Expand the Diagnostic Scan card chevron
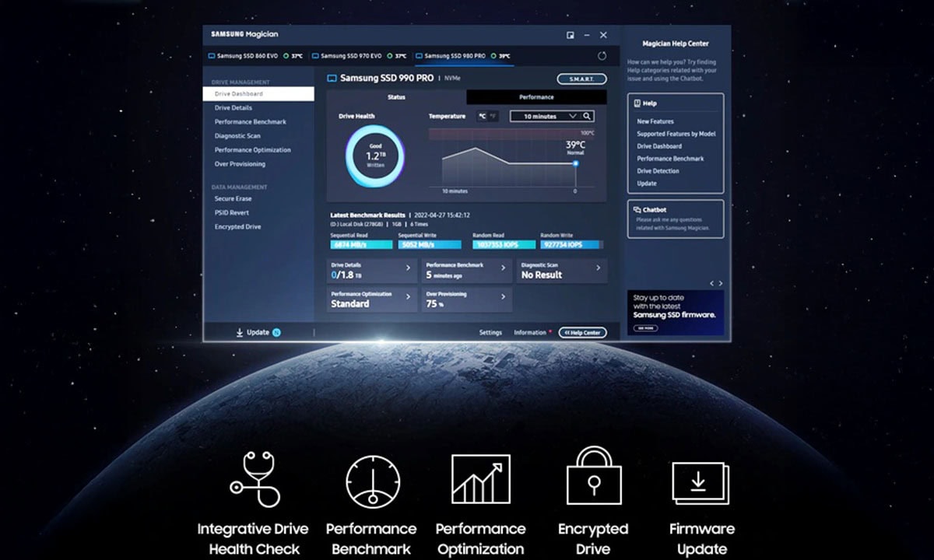The height and width of the screenshot is (560, 934). [x=598, y=268]
